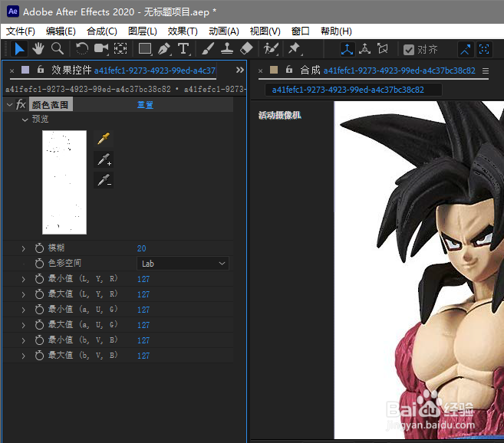504x443 pixels.
Task: Expand 最大值 (b, V, B) property
Action: point(23,356)
